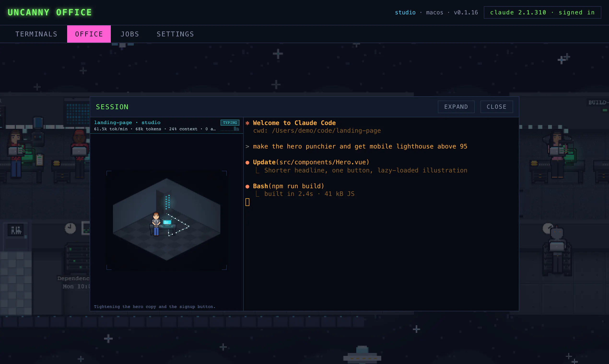This screenshot has height=364, width=609.
Task: Open the Terminals tab
Action: pyautogui.click(x=36, y=34)
